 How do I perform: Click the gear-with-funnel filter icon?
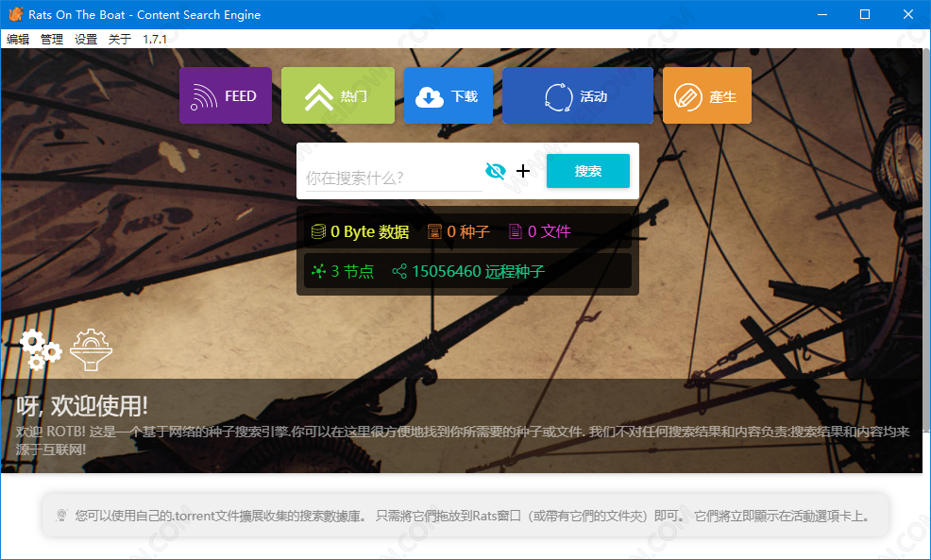coord(91,349)
